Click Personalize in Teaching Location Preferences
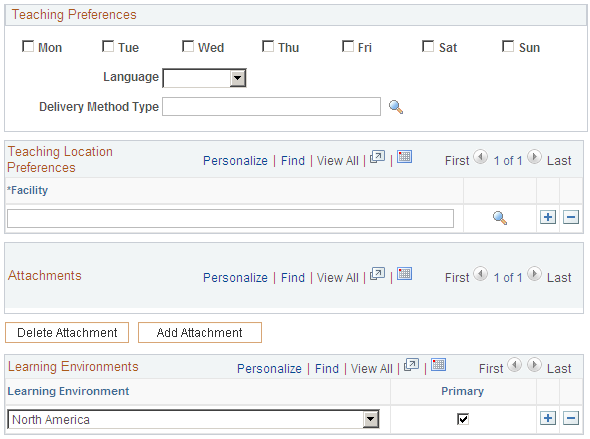The width and height of the screenshot is (590, 439). (x=235, y=161)
